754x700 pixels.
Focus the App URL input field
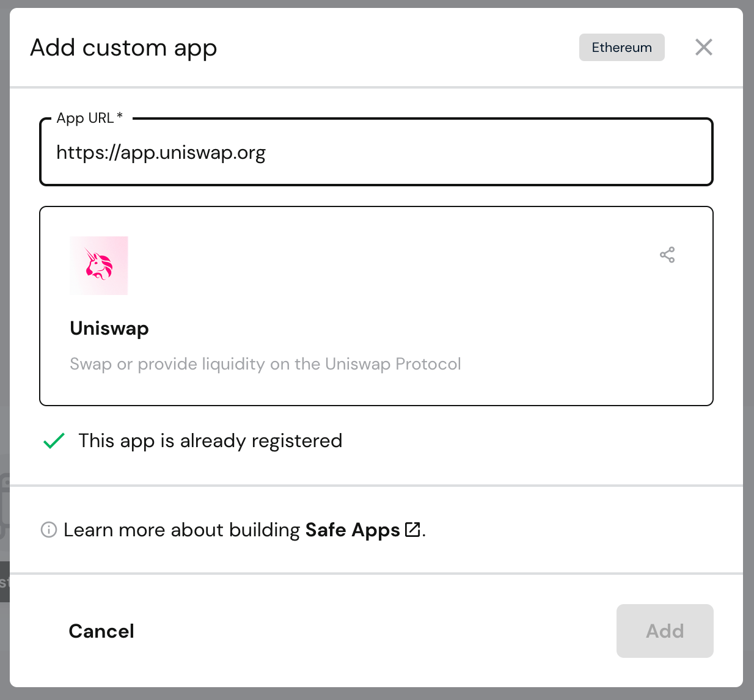click(x=376, y=152)
